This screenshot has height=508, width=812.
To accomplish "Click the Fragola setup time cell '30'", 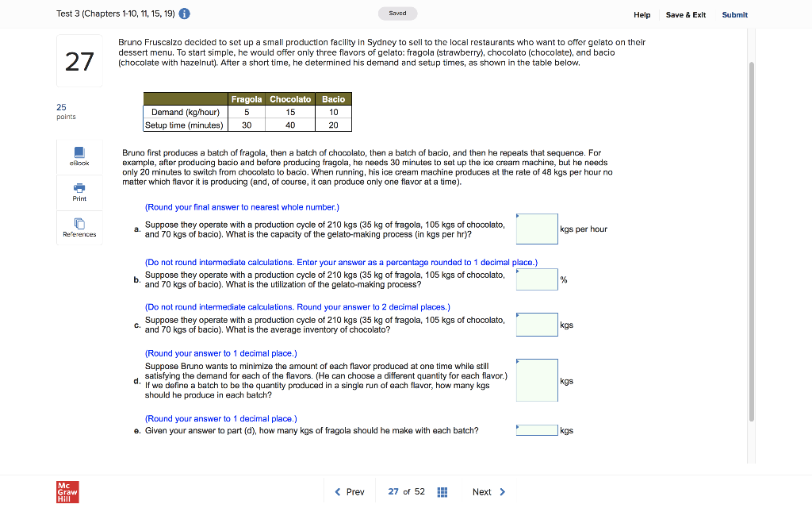I will click(247, 125).
